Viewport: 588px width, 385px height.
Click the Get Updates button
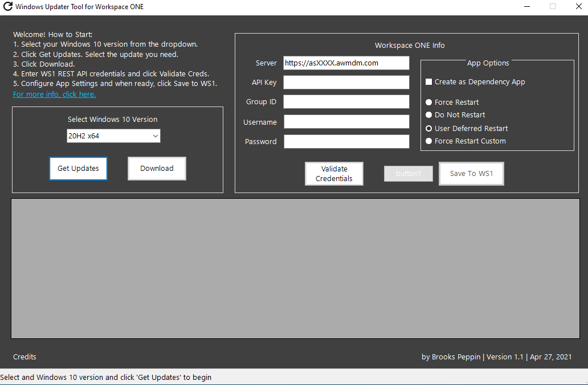coord(79,169)
